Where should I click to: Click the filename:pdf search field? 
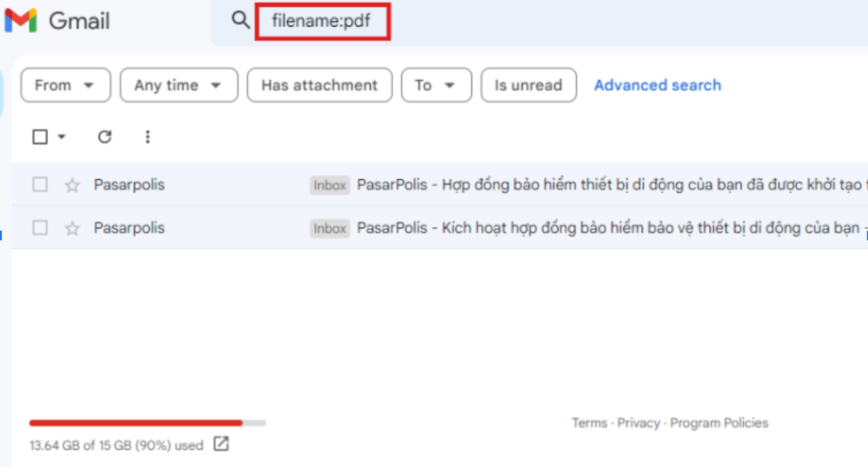tap(322, 21)
